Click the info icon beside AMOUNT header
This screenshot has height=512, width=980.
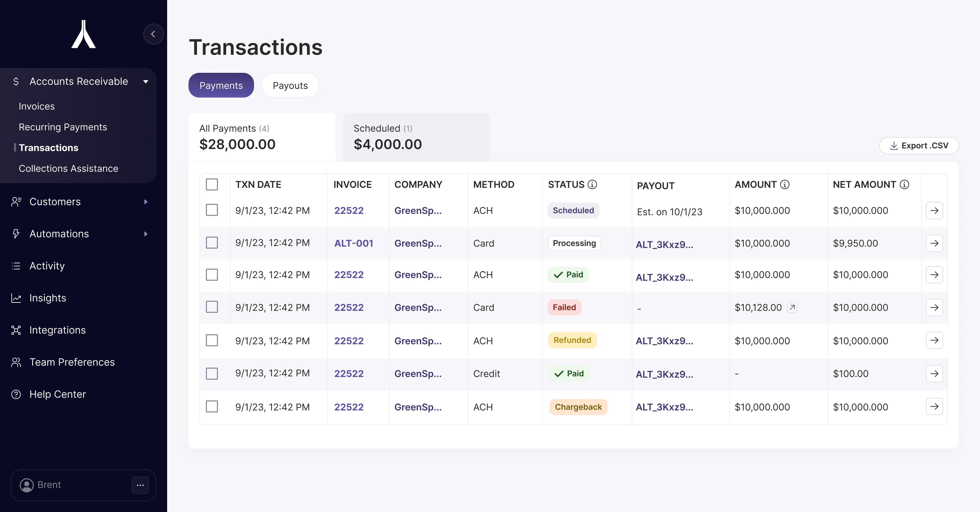[785, 185]
